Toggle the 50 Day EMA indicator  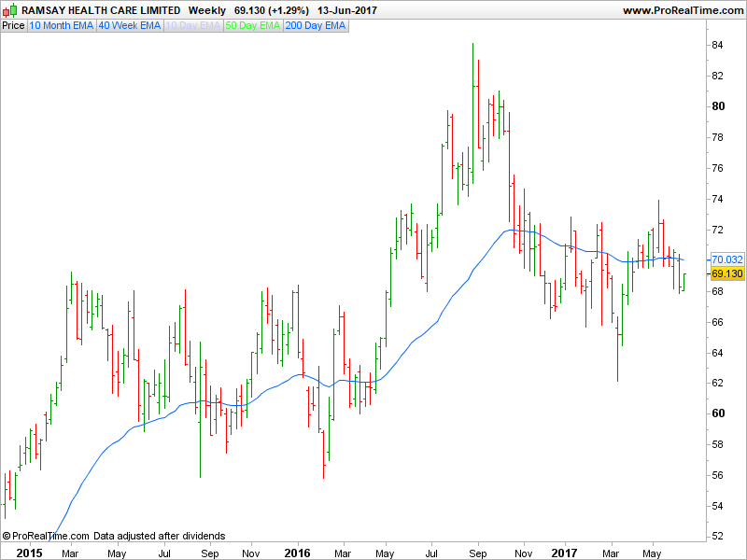pos(252,26)
